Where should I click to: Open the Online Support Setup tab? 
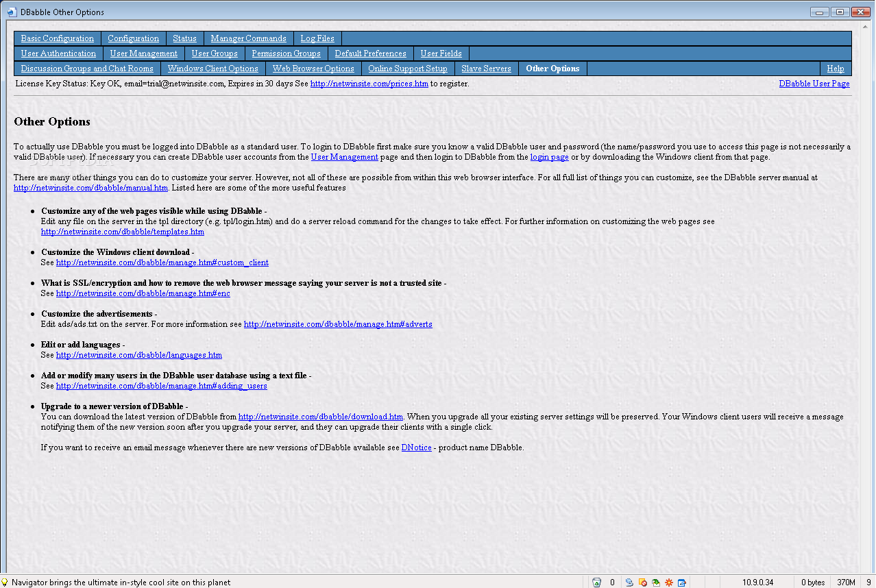tap(408, 69)
